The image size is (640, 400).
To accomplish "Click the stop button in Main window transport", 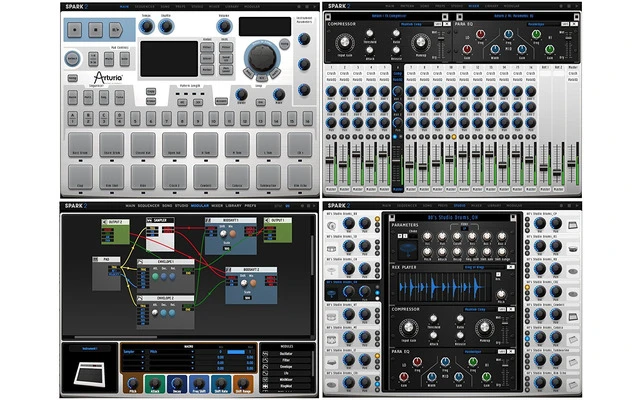I will coord(96,30).
